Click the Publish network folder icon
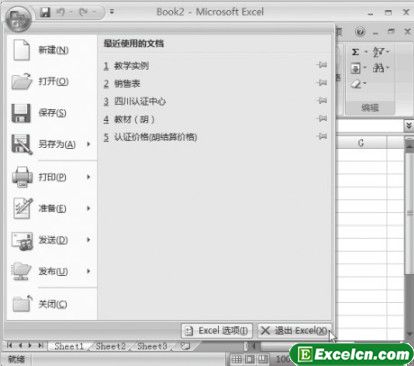This screenshot has height=366, width=414. tap(21, 271)
